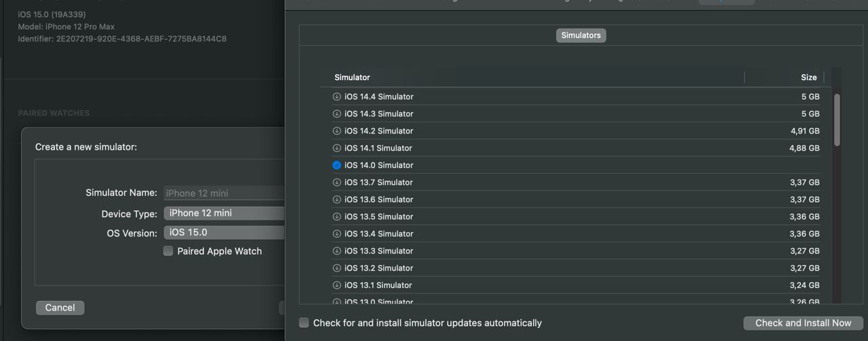This screenshot has width=868, height=341.
Task: Open the OS Version dropdown
Action: [x=224, y=233]
